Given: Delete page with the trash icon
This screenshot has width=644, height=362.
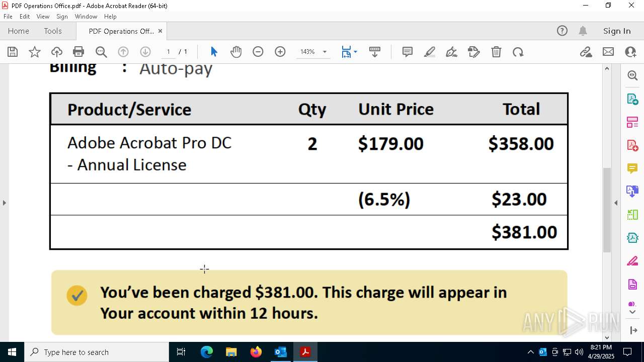Looking at the screenshot, I should 496,52.
